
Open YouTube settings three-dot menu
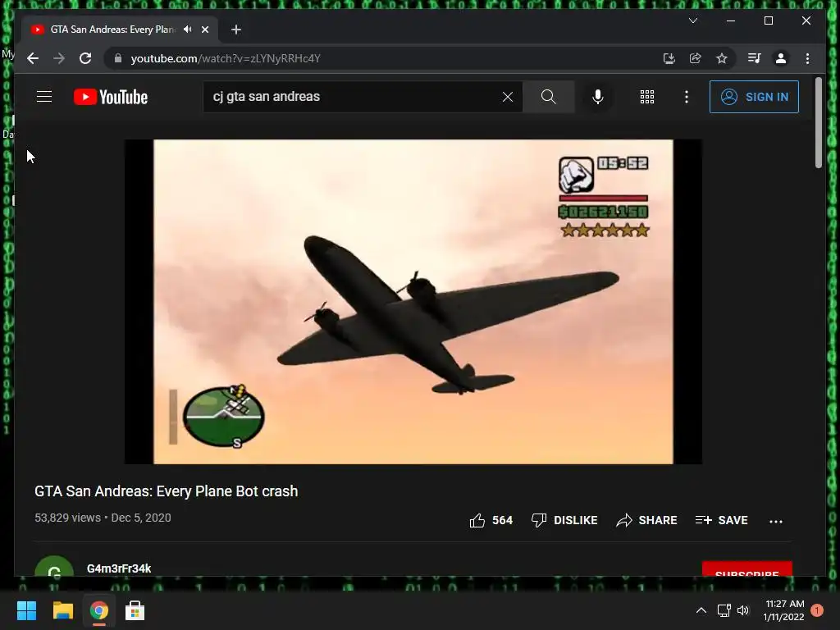click(687, 97)
